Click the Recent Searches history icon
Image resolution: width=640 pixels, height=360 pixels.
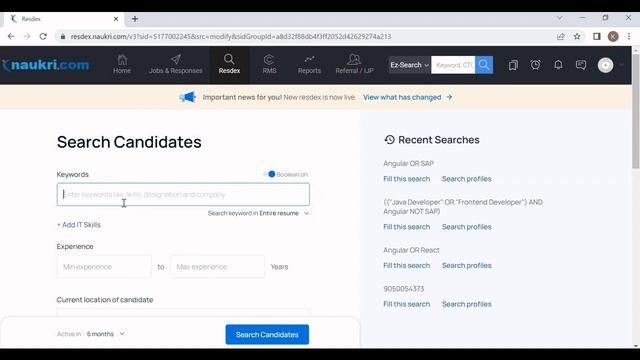[389, 140]
